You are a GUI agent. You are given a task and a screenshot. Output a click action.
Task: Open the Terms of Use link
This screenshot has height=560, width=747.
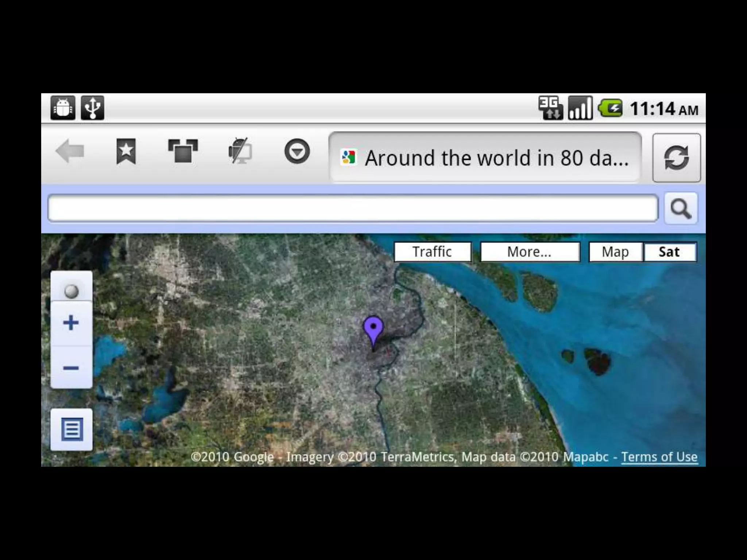(x=659, y=457)
